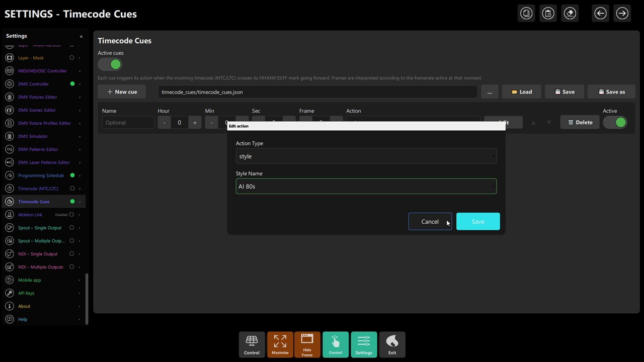Viewport: 644px width, 362px height.
Task: Toggle Programming Schedule status indicator
Action: pos(72,175)
